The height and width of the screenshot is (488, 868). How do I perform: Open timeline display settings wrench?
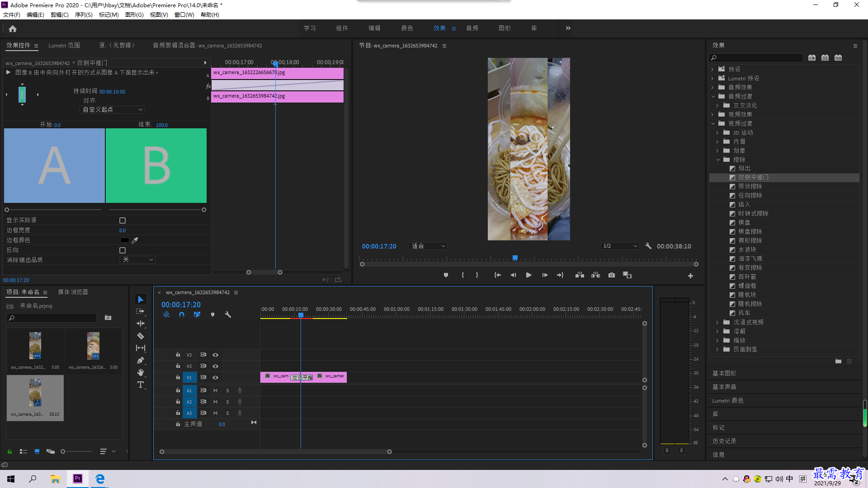coord(228,314)
